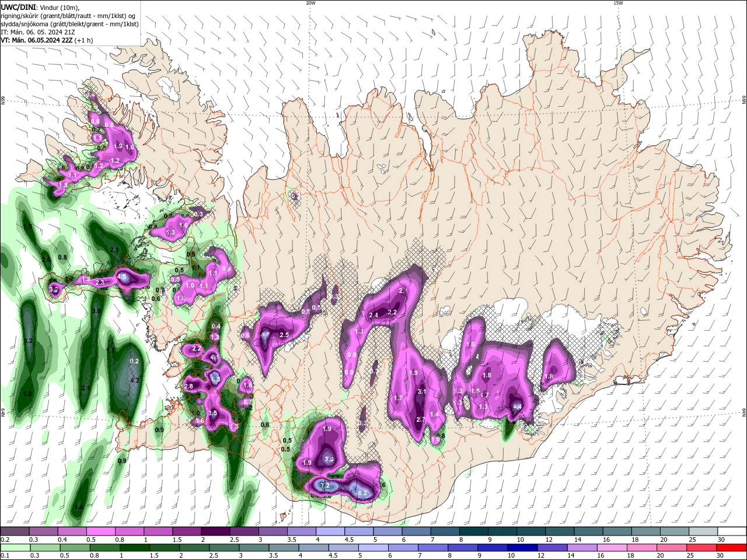747x560 pixels.
Task: Click the '30' label in the upper legend row
Action: coord(720,540)
